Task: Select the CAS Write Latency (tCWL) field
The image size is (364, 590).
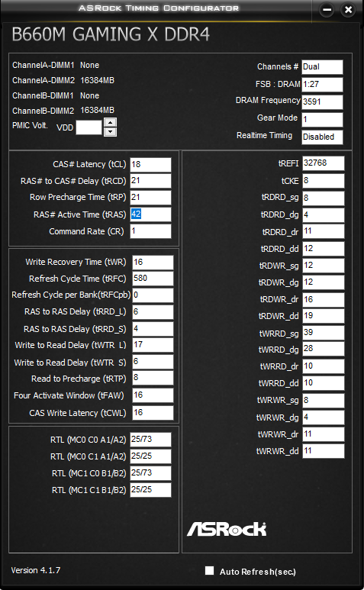Action: pyautogui.click(x=153, y=413)
